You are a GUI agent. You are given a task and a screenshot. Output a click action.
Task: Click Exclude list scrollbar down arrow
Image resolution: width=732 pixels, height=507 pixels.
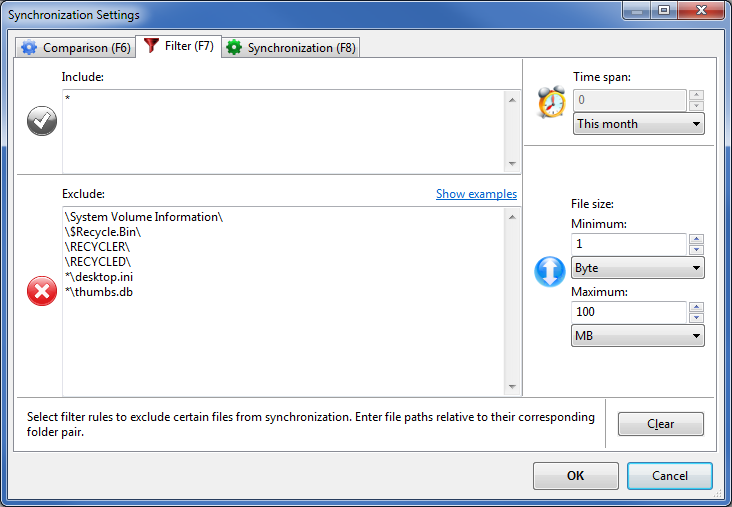(x=512, y=387)
